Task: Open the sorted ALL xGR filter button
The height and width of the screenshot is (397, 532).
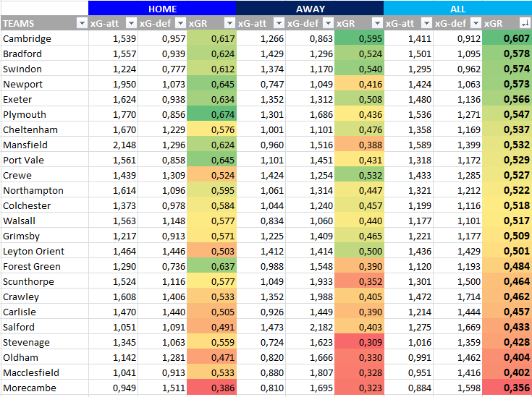Action: click(525, 23)
